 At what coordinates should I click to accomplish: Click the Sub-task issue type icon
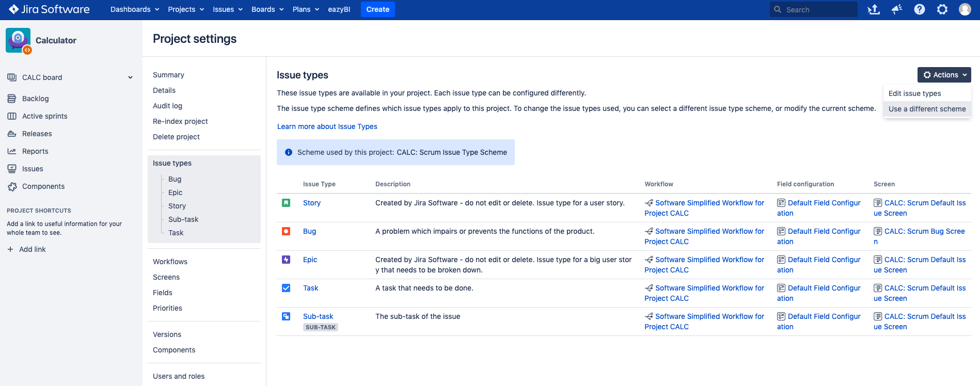286,316
